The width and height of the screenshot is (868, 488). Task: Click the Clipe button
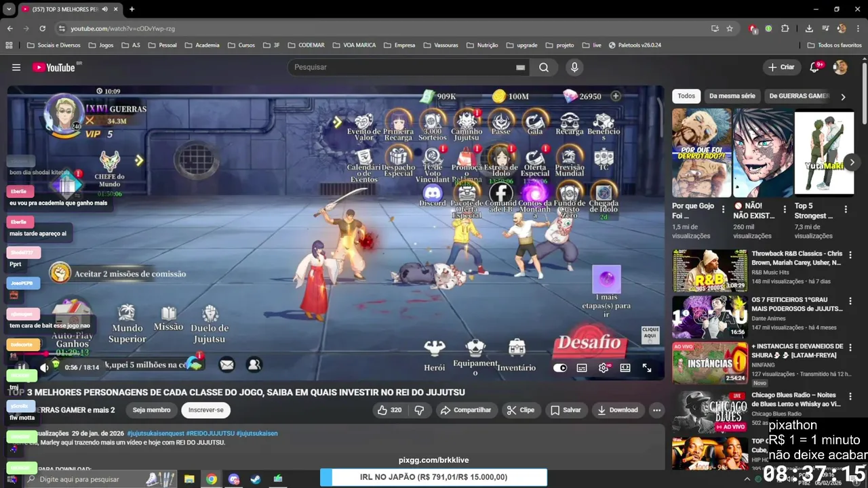coord(520,410)
